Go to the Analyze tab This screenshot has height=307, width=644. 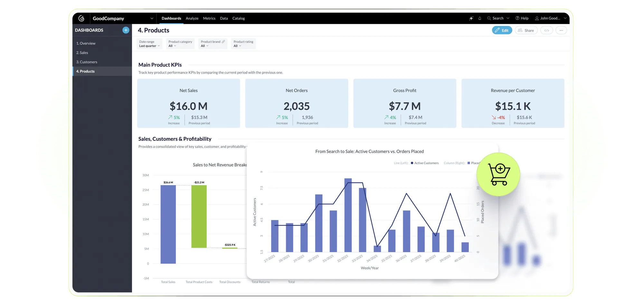tap(192, 18)
